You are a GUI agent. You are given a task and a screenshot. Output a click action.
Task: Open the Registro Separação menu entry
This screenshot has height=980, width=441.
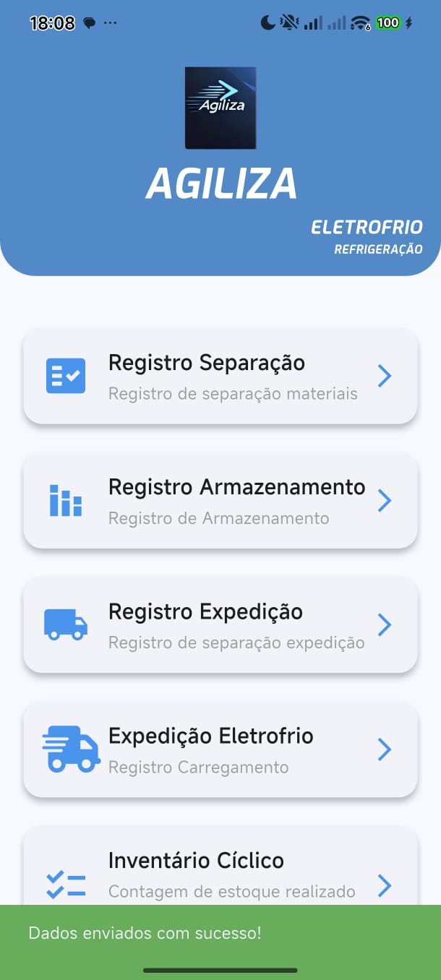tap(220, 376)
